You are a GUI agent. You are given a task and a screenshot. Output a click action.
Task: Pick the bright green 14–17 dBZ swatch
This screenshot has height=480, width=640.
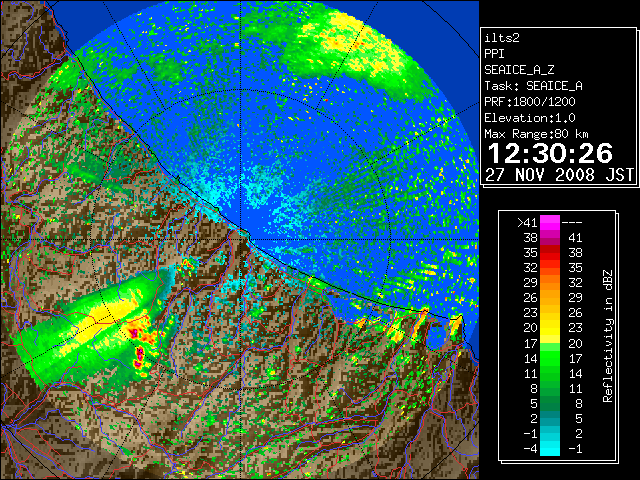coord(550,358)
